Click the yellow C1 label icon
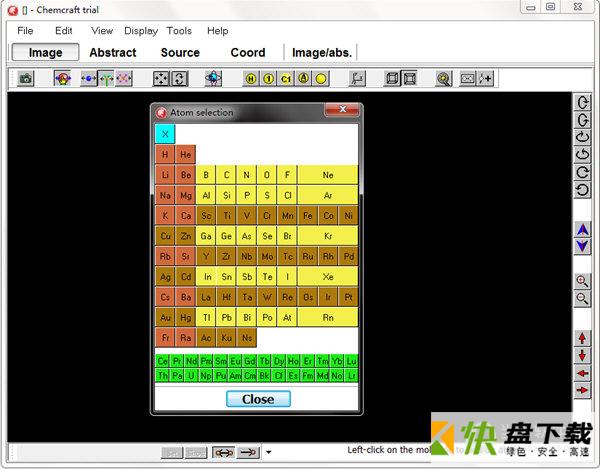The height and width of the screenshot is (469, 600). tap(286, 79)
